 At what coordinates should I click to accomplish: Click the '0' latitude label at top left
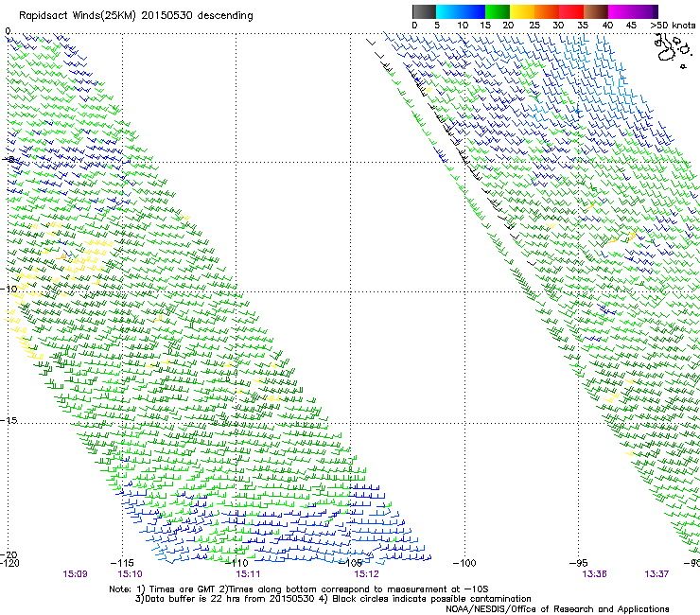click(8, 31)
